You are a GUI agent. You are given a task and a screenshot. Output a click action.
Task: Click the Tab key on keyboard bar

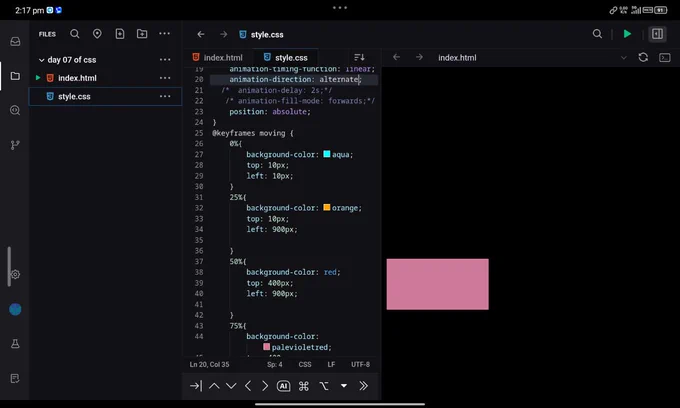click(196, 386)
